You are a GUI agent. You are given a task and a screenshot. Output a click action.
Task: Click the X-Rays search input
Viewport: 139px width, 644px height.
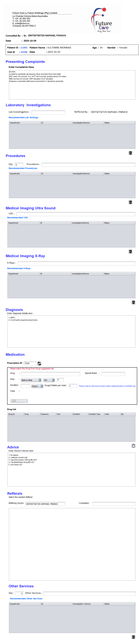coord(77,263)
